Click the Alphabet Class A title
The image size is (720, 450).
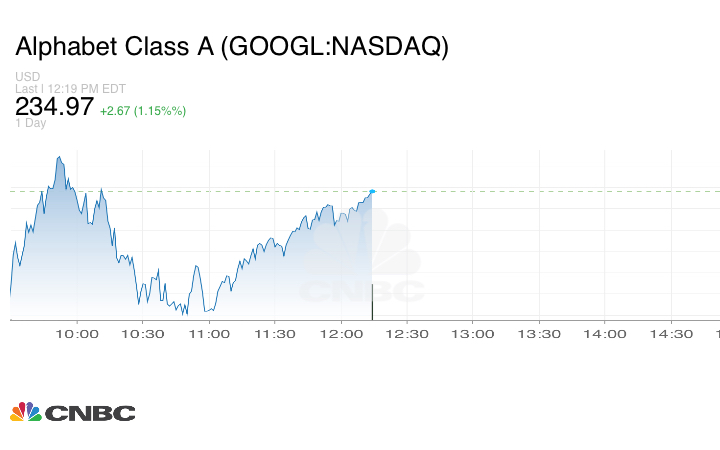[232, 47]
